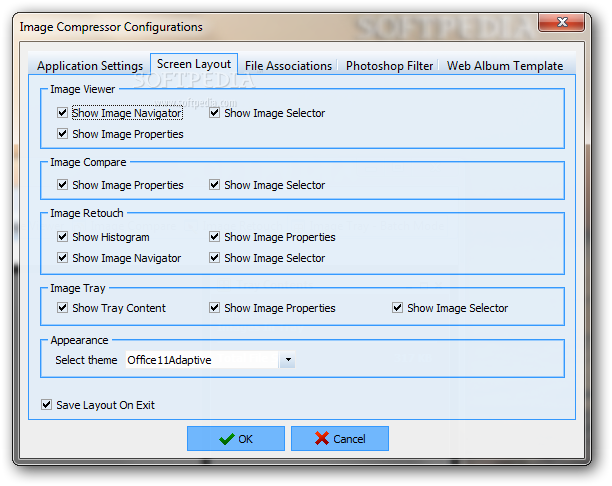Close the Image Compressor Configurations window
Screen dimensions: 612x486
(561, 22)
